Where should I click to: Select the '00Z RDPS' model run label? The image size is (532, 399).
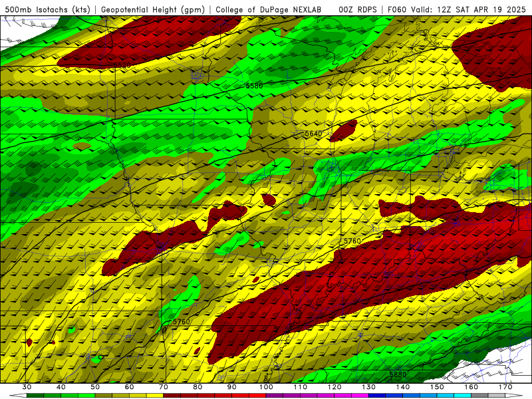358,10
